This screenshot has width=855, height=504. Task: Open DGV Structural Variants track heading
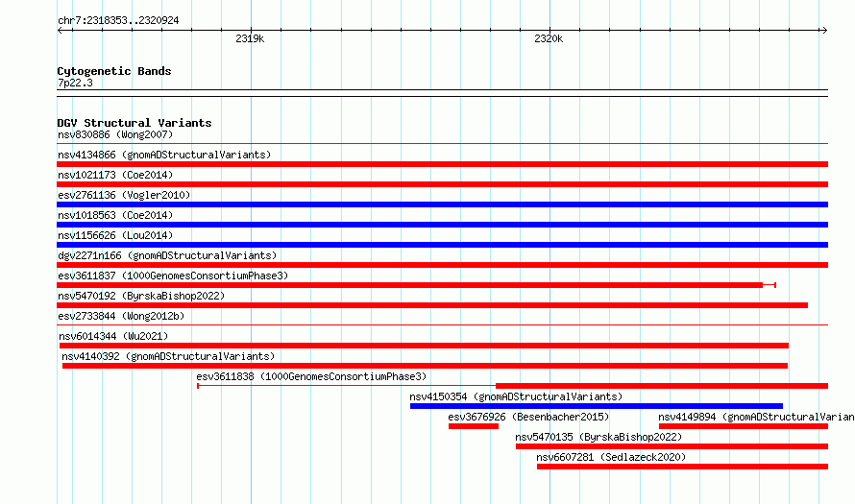[134, 123]
